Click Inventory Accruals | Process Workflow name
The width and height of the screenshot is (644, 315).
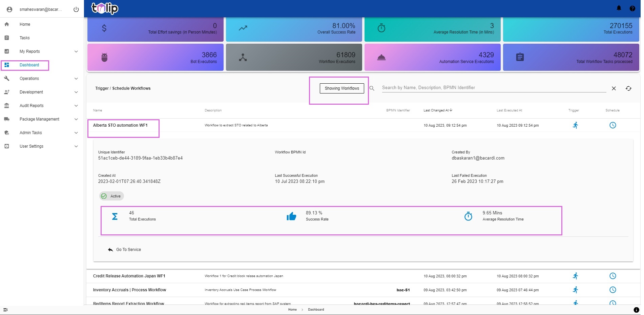pos(130,290)
